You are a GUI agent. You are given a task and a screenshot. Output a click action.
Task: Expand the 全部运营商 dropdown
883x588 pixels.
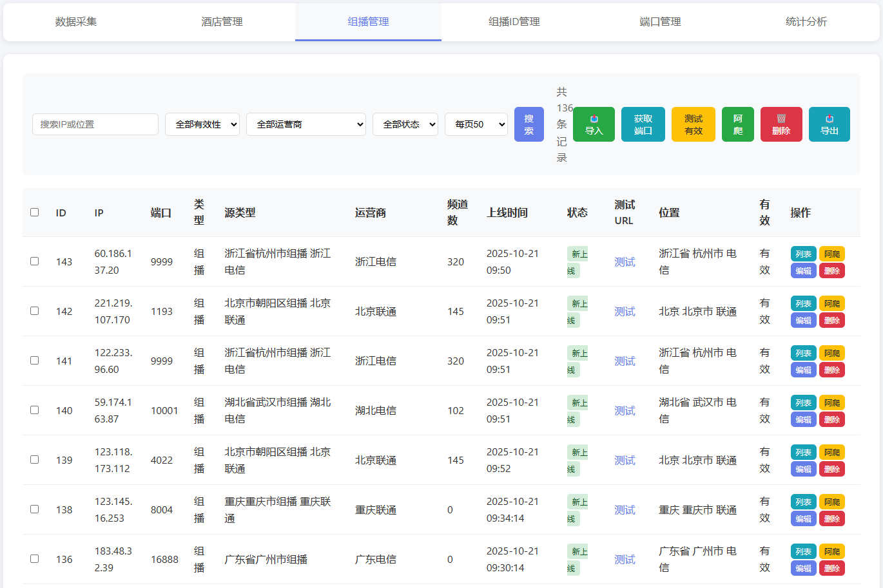(x=306, y=124)
